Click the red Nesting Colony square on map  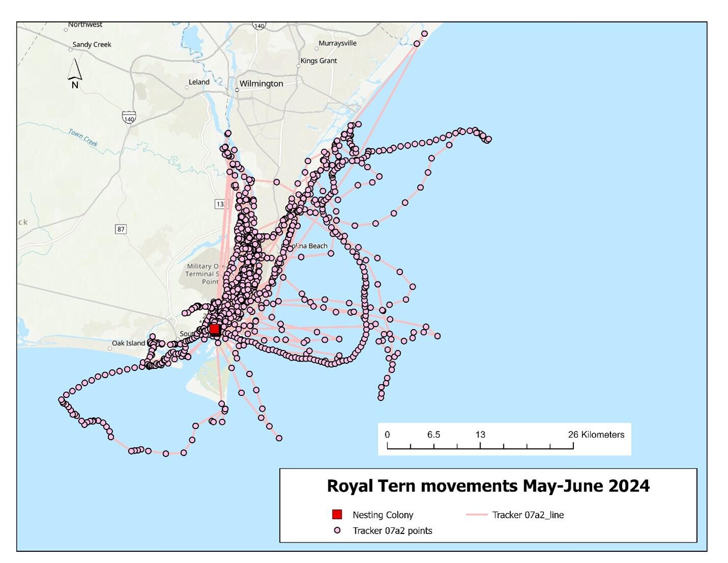coord(215,329)
